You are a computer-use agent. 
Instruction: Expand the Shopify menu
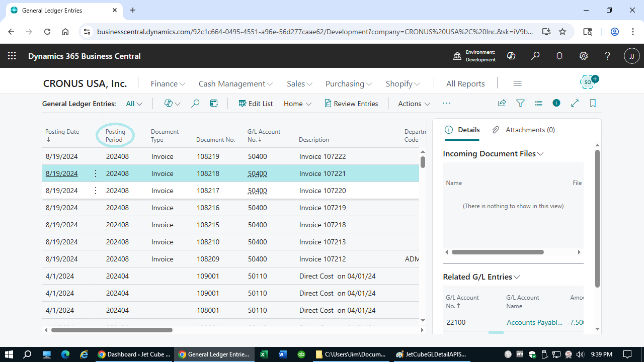tap(403, 83)
